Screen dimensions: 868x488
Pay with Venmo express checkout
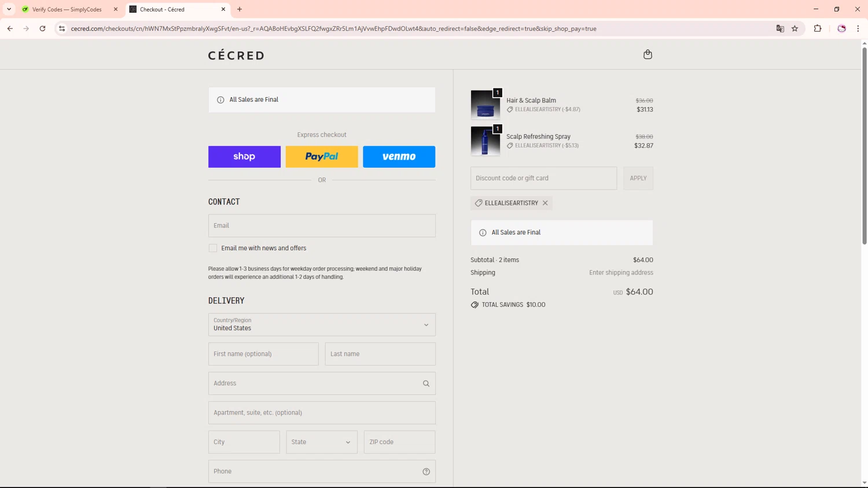click(x=399, y=157)
